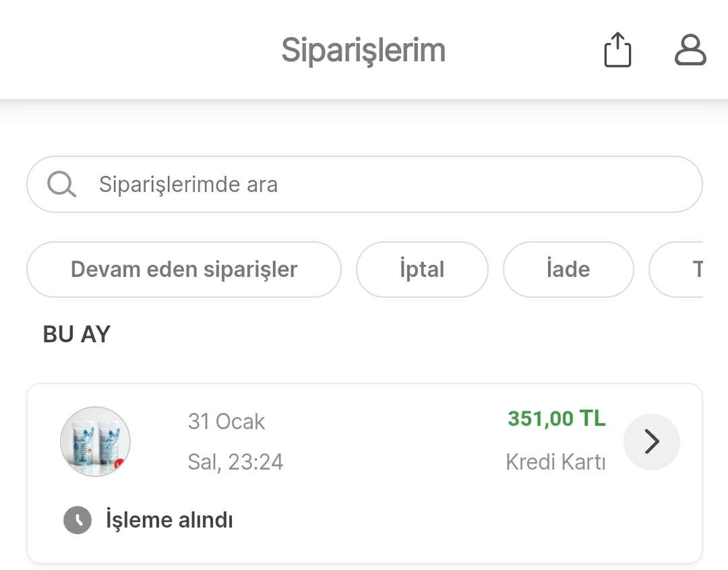Tap the share icon in header
The image size is (728, 570).
(617, 51)
